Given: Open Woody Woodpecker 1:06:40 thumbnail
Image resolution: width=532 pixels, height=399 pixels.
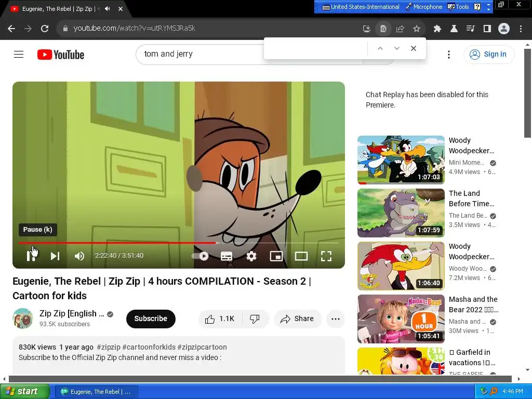Looking at the screenshot, I should [x=401, y=265].
